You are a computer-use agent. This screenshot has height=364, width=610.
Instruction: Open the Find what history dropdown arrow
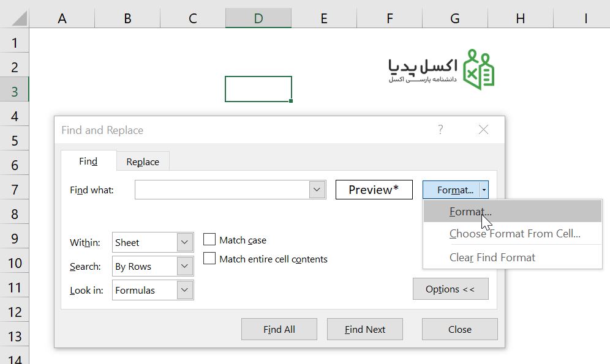coord(317,190)
